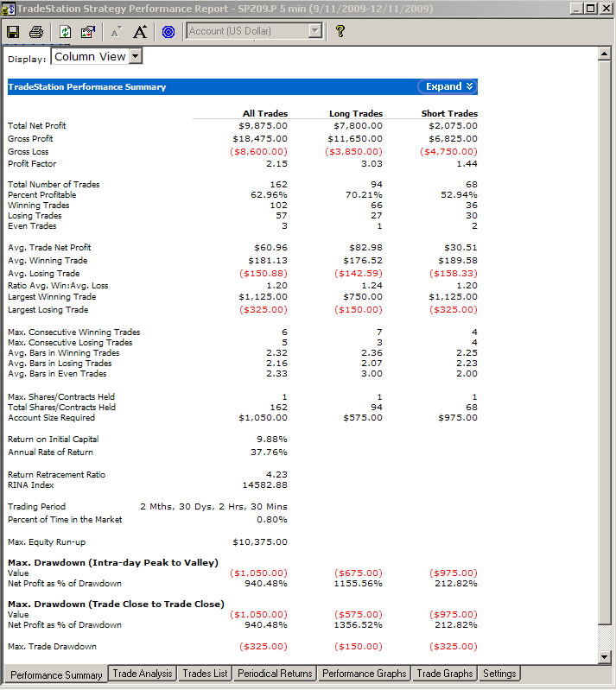Image resolution: width=616 pixels, height=690 pixels.
Task: Click the Print report icon
Action: coord(36,32)
